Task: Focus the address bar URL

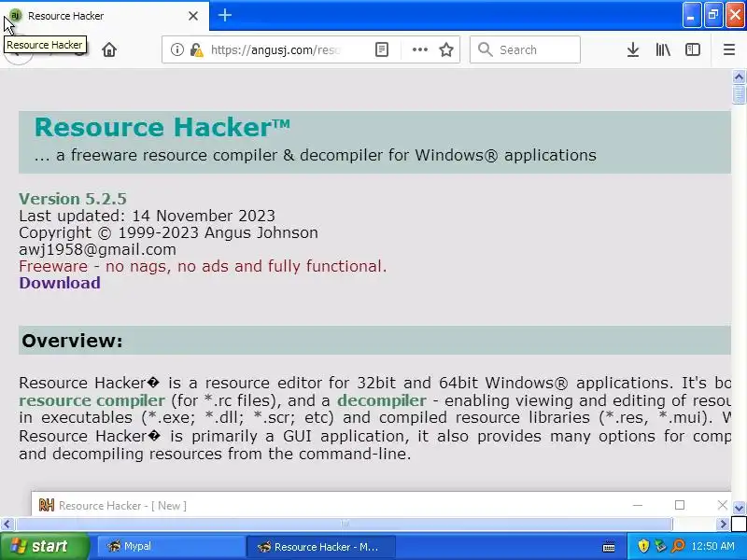Action: (275, 49)
